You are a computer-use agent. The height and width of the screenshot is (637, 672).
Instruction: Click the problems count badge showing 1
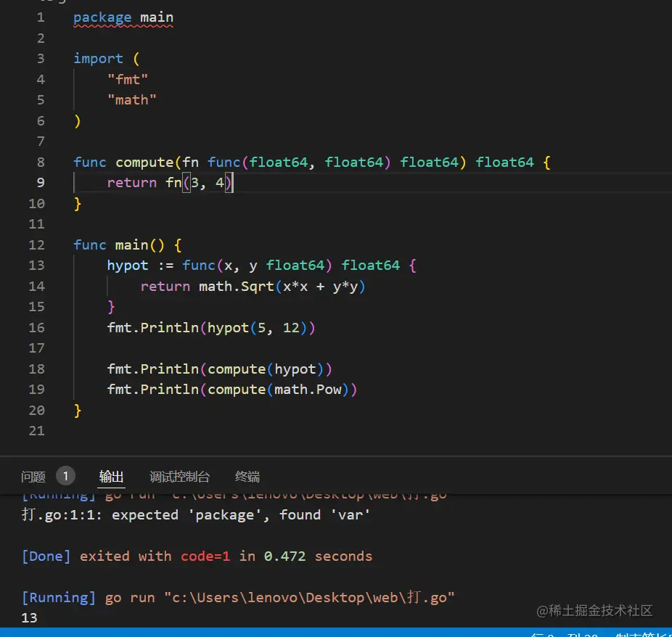[65, 476]
